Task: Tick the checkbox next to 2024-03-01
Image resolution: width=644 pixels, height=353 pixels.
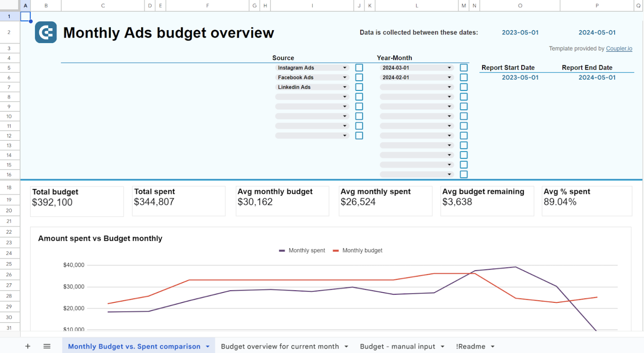Action: pyautogui.click(x=464, y=67)
